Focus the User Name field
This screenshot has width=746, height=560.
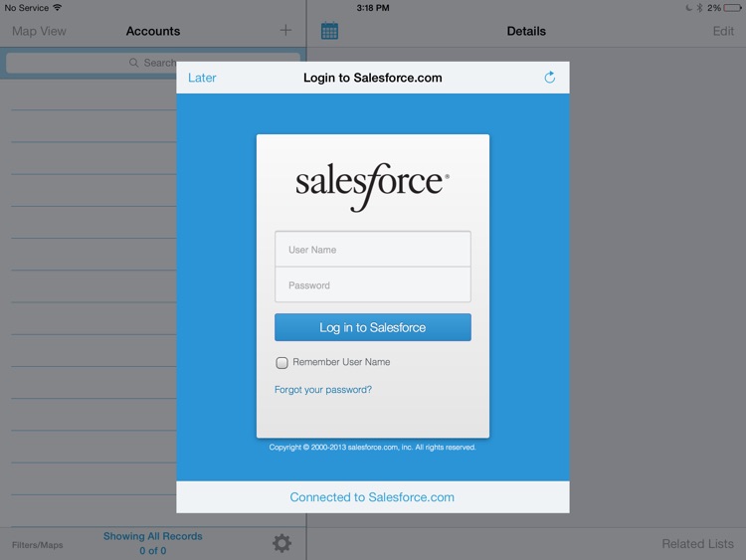click(373, 250)
